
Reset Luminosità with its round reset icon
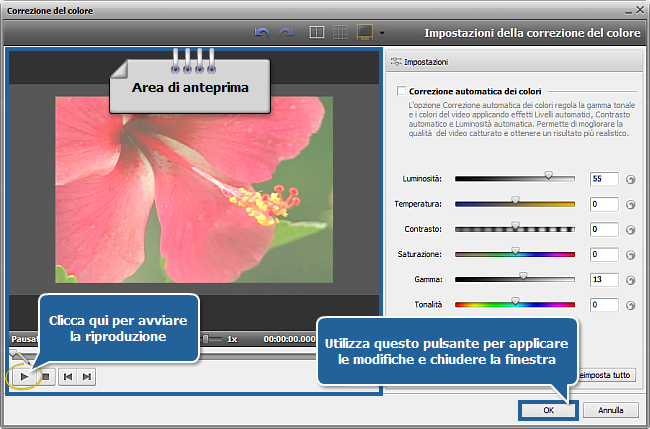pos(630,179)
